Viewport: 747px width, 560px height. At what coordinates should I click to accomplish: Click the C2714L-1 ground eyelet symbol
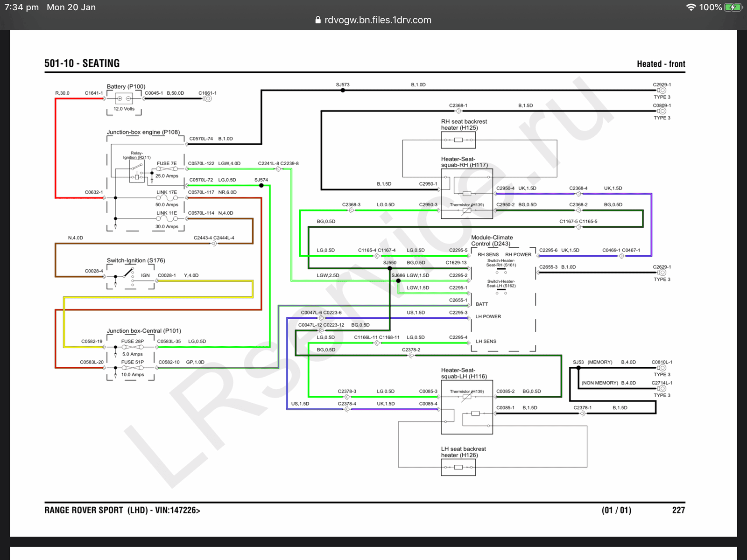(x=662, y=388)
